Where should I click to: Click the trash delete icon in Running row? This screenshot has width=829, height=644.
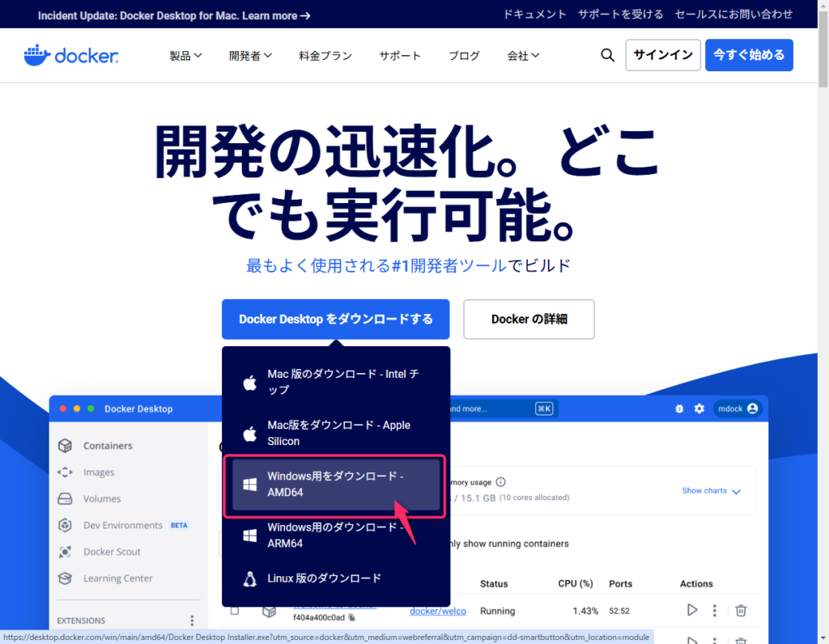[741, 610]
